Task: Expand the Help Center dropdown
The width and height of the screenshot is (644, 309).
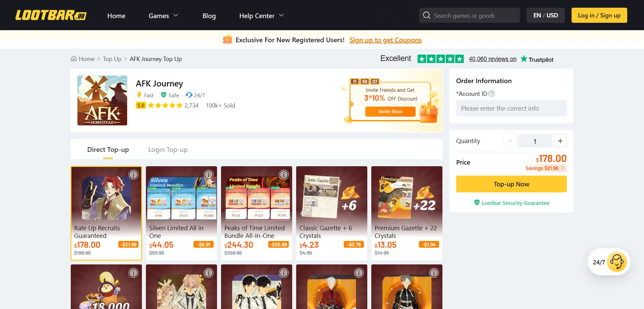Action: pos(262,16)
